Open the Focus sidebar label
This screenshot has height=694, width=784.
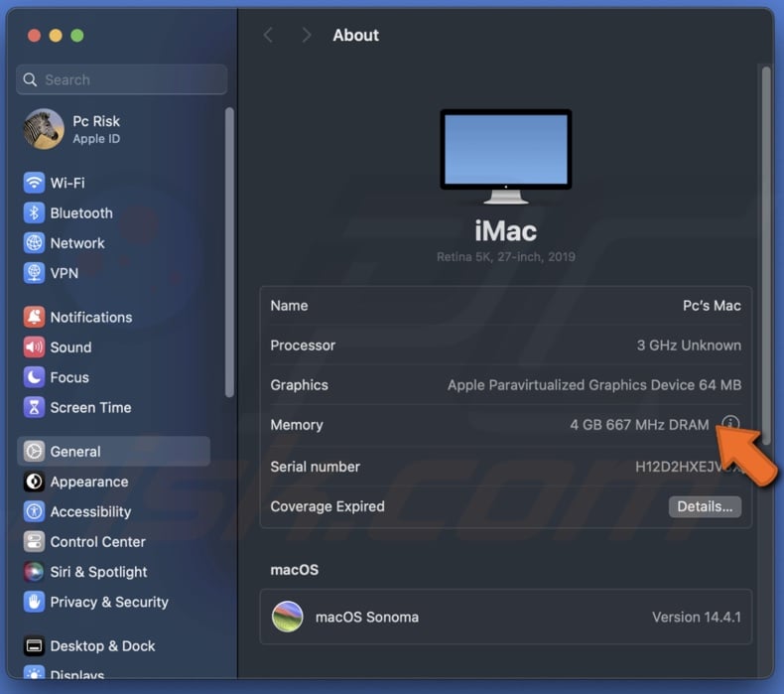coord(69,376)
